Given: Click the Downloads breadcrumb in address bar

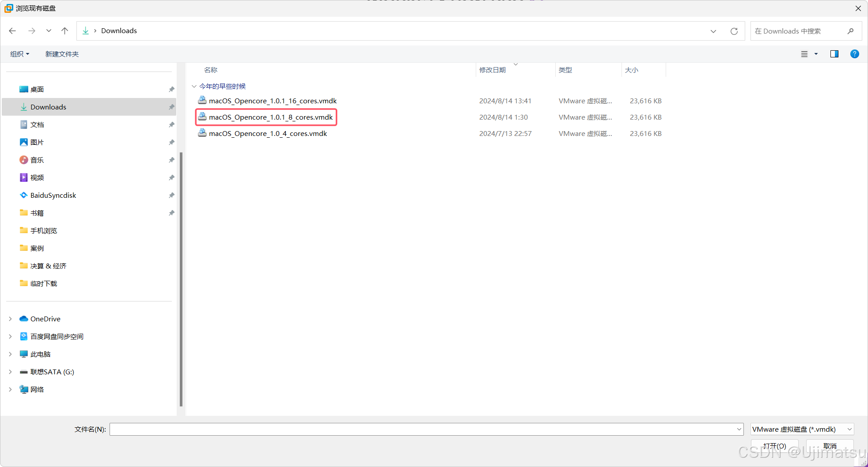Looking at the screenshot, I should tap(119, 30).
